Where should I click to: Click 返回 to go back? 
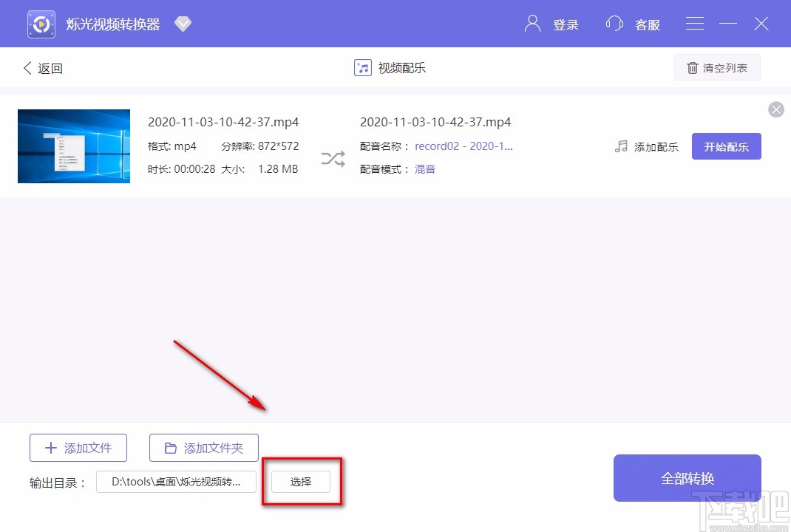[x=42, y=67]
